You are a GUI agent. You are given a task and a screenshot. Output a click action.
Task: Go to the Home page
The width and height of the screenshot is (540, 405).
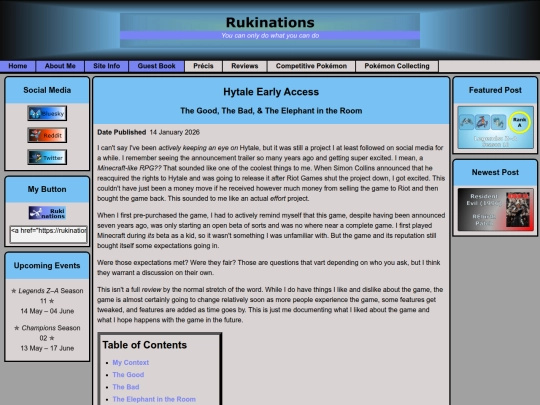18,66
